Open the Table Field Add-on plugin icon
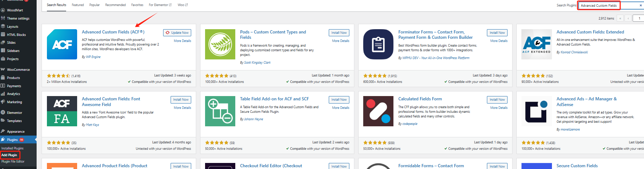644x169 pixels. pyautogui.click(x=220, y=111)
